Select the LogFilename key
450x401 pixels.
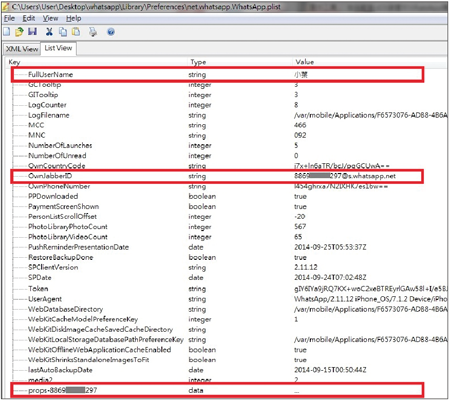49,115
